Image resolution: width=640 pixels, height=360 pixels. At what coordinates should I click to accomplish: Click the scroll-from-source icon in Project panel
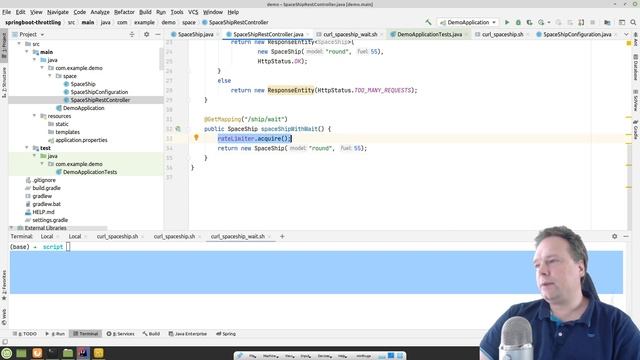tap(132, 35)
